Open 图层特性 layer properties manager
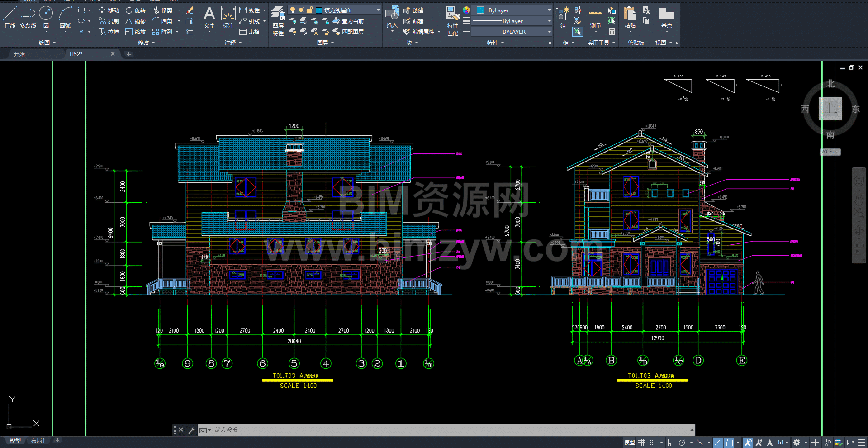The width and height of the screenshot is (868, 448). click(x=278, y=21)
